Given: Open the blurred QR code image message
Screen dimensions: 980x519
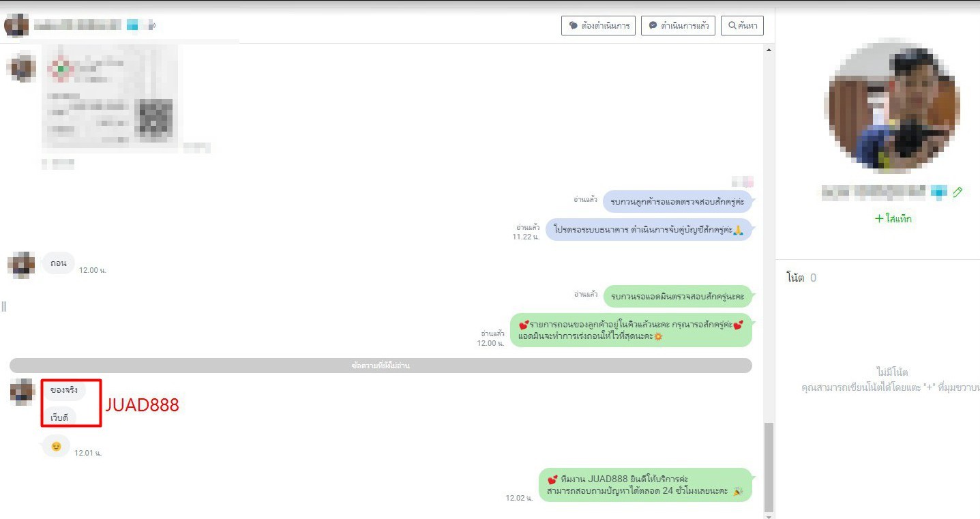Looking at the screenshot, I should coord(110,97).
